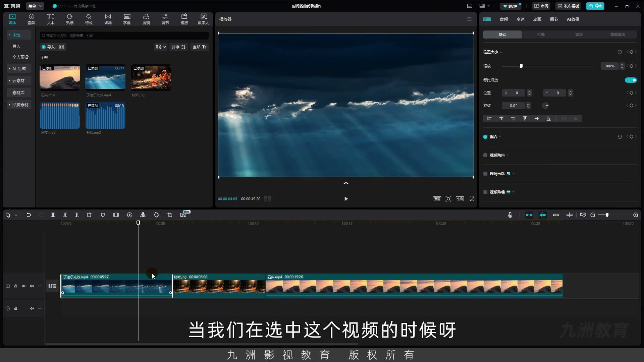Click the 封面 cover button on timeline

pos(52,286)
